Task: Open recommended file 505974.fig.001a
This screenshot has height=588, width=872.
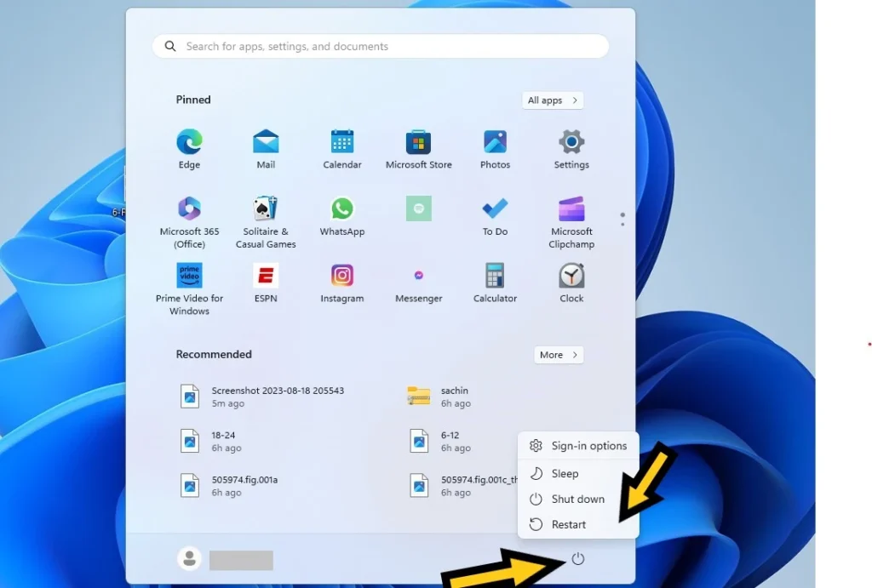Action: coord(228,486)
